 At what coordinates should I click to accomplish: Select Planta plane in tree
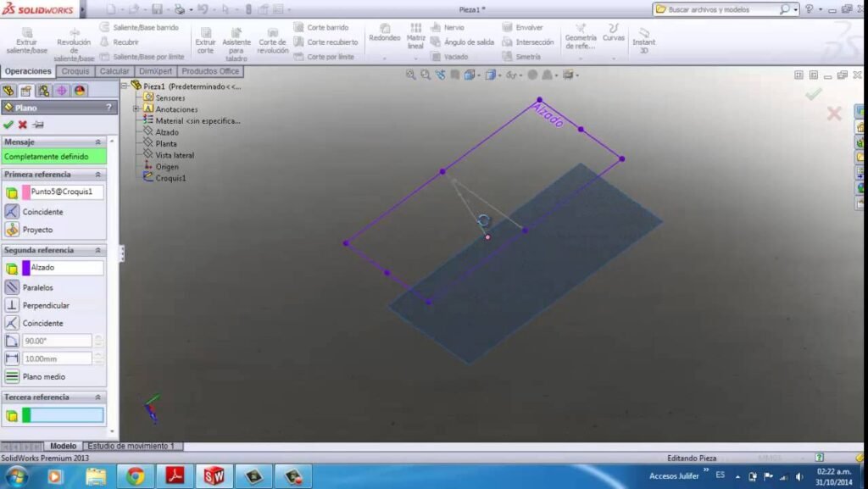(166, 144)
